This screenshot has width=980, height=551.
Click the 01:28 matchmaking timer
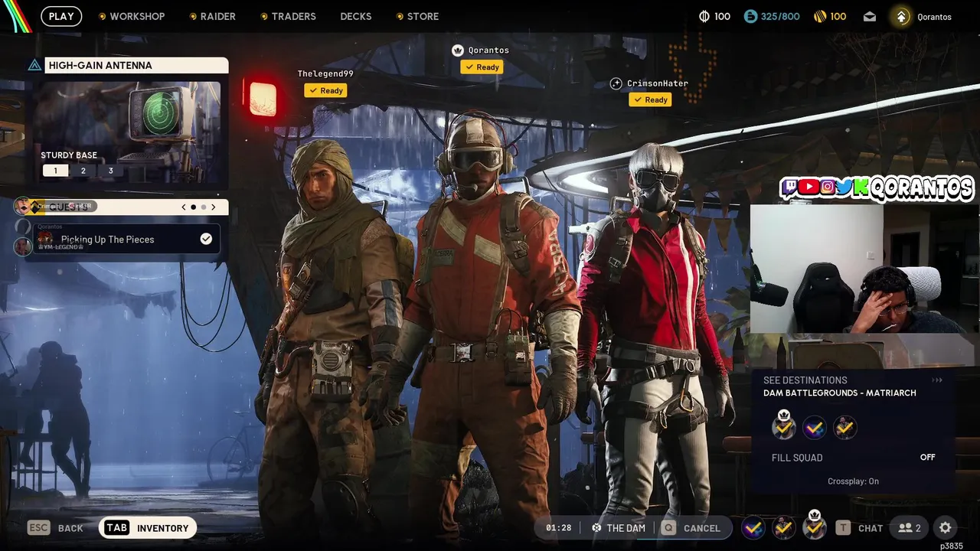click(558, 528)
